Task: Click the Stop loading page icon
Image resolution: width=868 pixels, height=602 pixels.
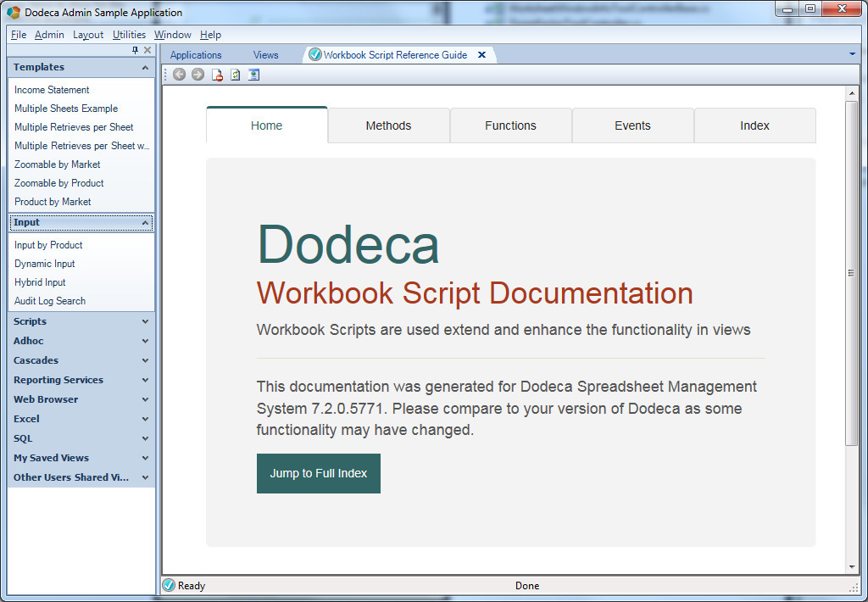Action: (217, 75)
